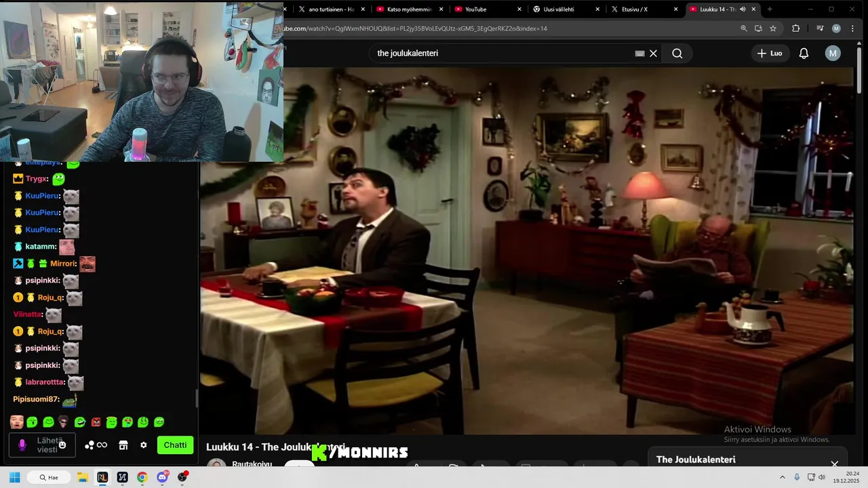Pick the first face emote in quick emotes row
This screenshot has width=868, height=488.
point(17,422)
